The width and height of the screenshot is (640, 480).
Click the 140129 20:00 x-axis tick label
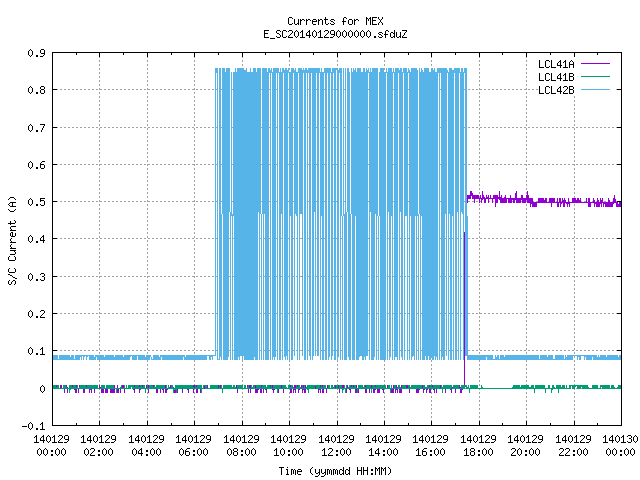(525, 446)
